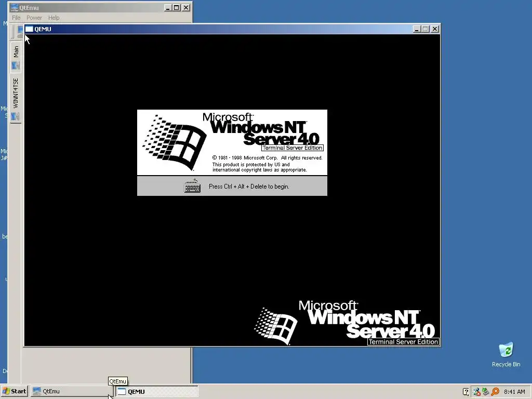532x399 pixels.
Task: Minimize the QEMU window
Action: pyautogui.click(x=417, y=29)
